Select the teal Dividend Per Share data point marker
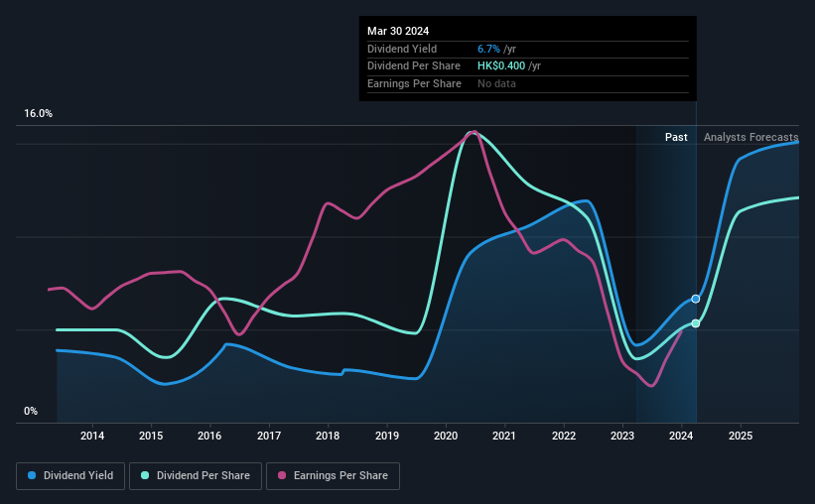 (x=696, y=323)
